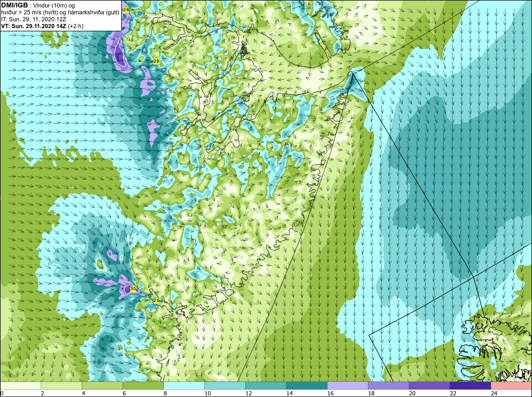Viewport: 532px width, 397px height.
Task: Click the legend scale number 16
Action: click(330, 393)
